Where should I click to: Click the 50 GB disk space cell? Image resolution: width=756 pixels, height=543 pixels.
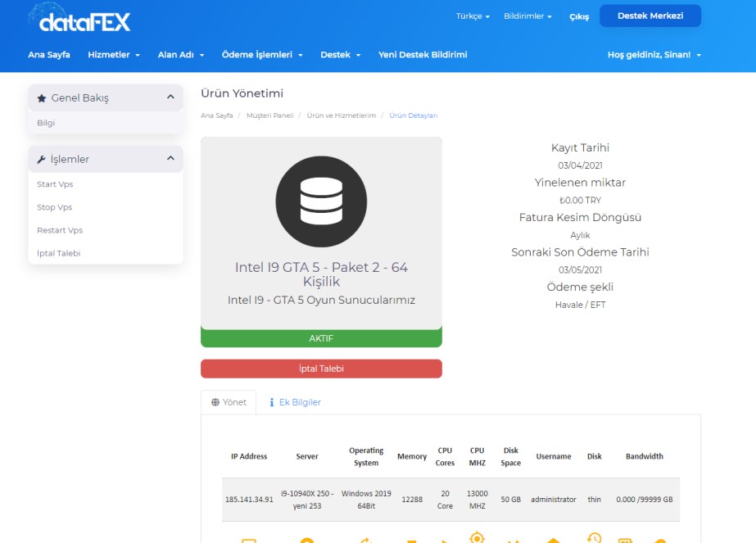pos(510,500)
